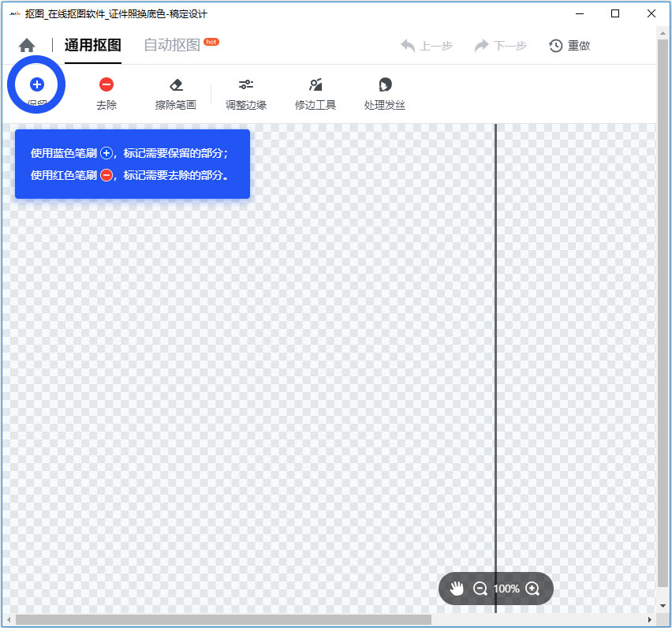
Task: Select the 去除 (remove) red brush tool
Action: pos(106,84)
